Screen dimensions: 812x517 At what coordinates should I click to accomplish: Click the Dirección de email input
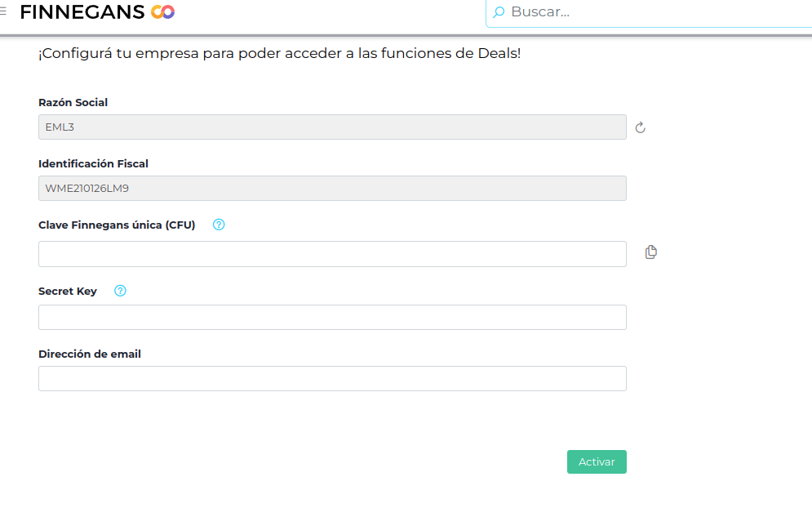[332, 379]
